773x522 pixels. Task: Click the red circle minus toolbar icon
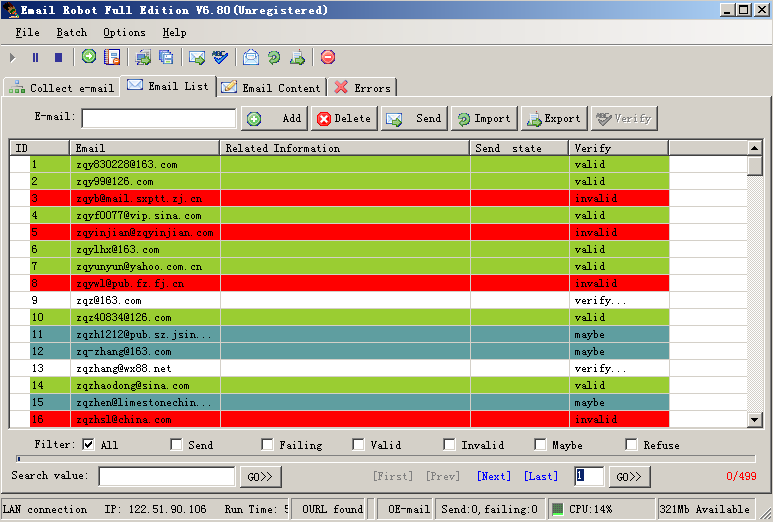328,57
